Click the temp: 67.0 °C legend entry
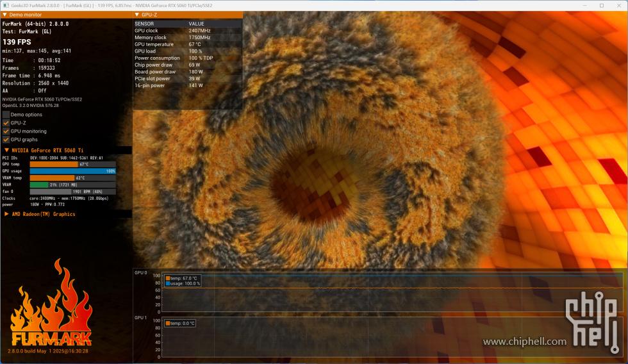Viewport: 628px width, 364px height. click(181, 278)
